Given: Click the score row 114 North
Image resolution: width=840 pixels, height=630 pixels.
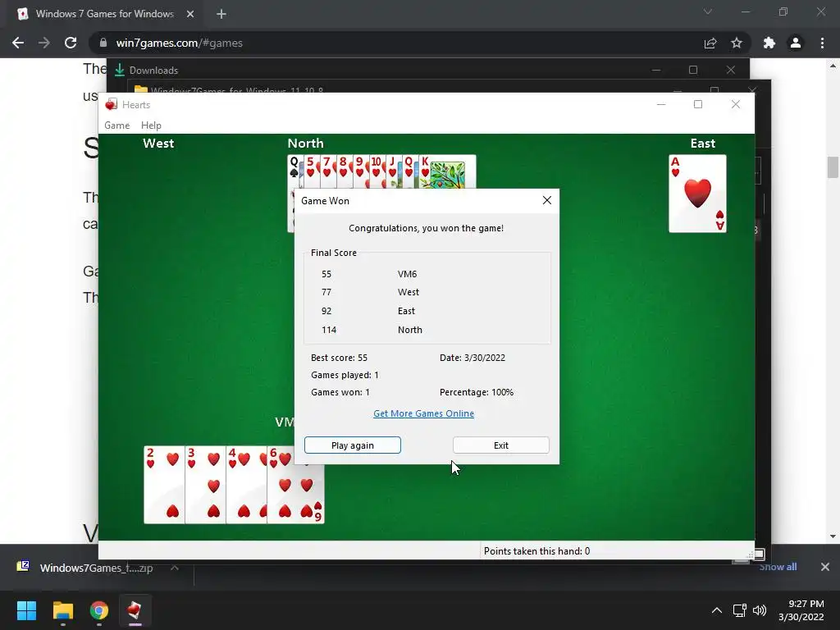Looking at the screenshot, I should coord(372,330).
